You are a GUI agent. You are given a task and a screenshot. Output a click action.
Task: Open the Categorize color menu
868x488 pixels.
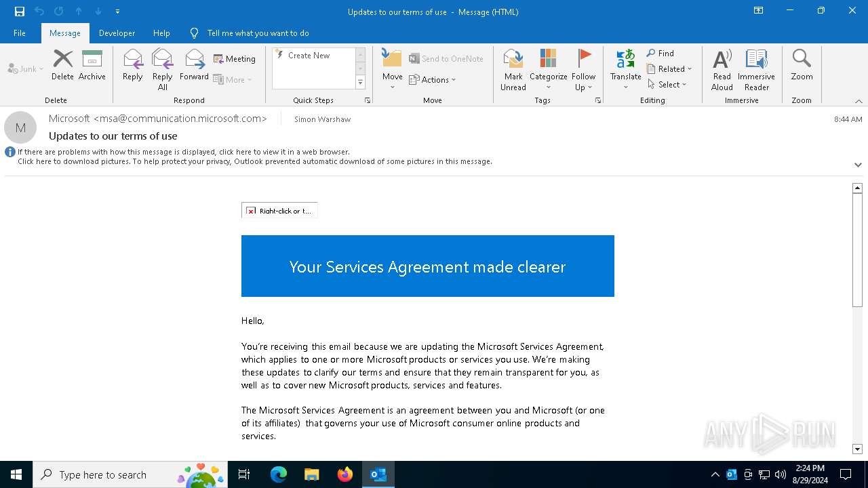click(x=549, y=69)
